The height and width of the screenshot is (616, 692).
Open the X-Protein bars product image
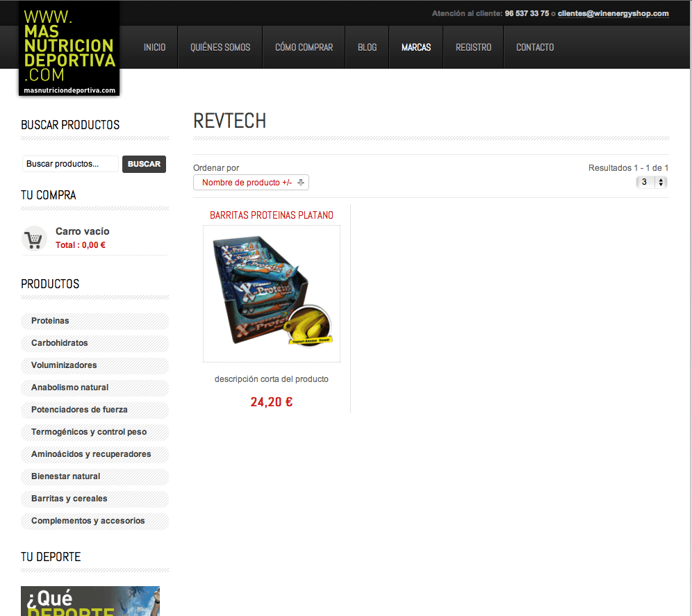(x=272, y=294)
